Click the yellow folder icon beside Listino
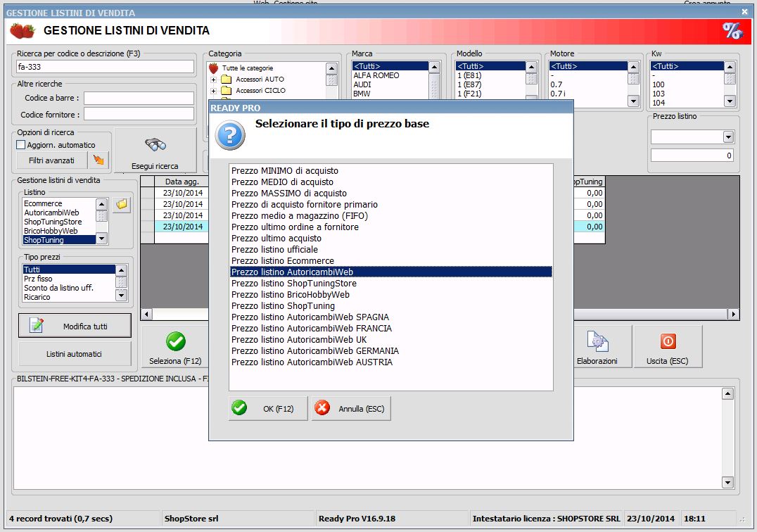The width and height of the screenshot is (757, 532). coord(122,204)
